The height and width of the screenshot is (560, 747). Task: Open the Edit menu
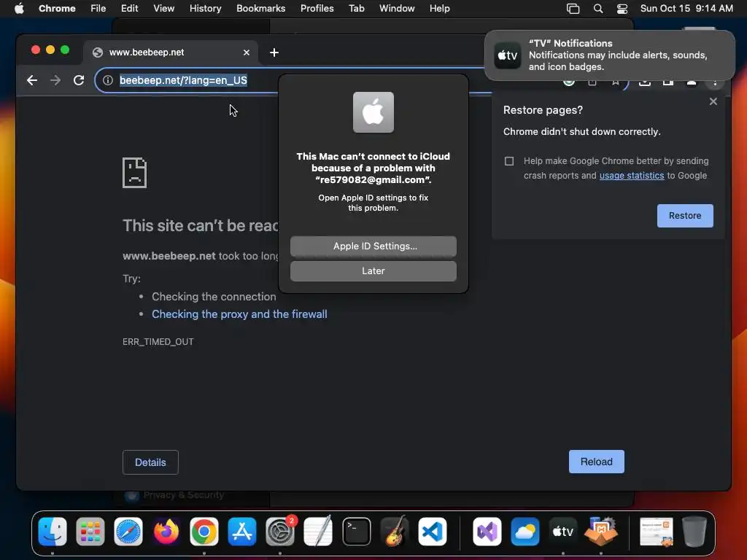point(129,9)
